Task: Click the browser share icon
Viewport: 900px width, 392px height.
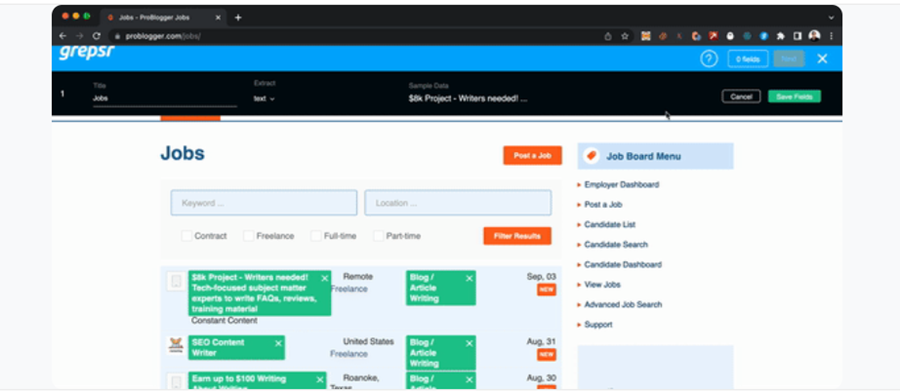Action: tap(608, 36)
